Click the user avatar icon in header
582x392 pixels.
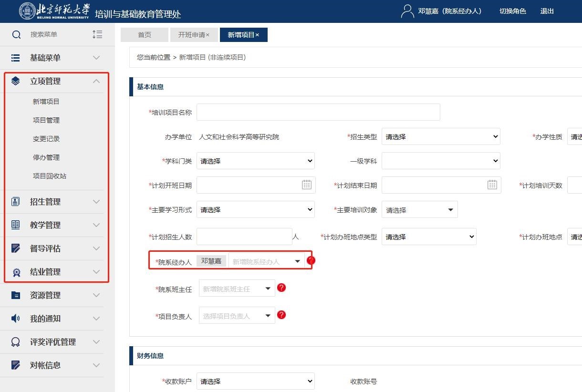[x=407, y=11]
